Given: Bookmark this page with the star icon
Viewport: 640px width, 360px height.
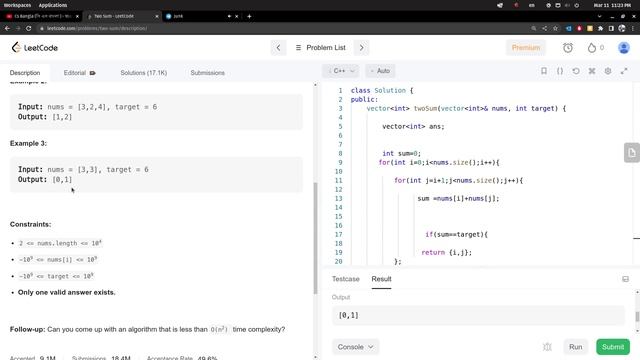Looking at the screenshot, I should 556,28.
